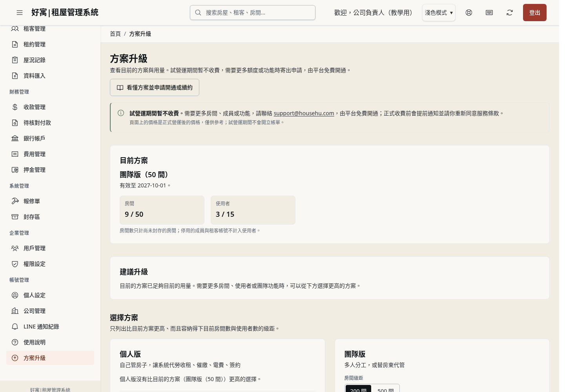Open LINE 通知紀錄 via its bell icon
This screenshot has height=392, width=565.
(15, 327)
